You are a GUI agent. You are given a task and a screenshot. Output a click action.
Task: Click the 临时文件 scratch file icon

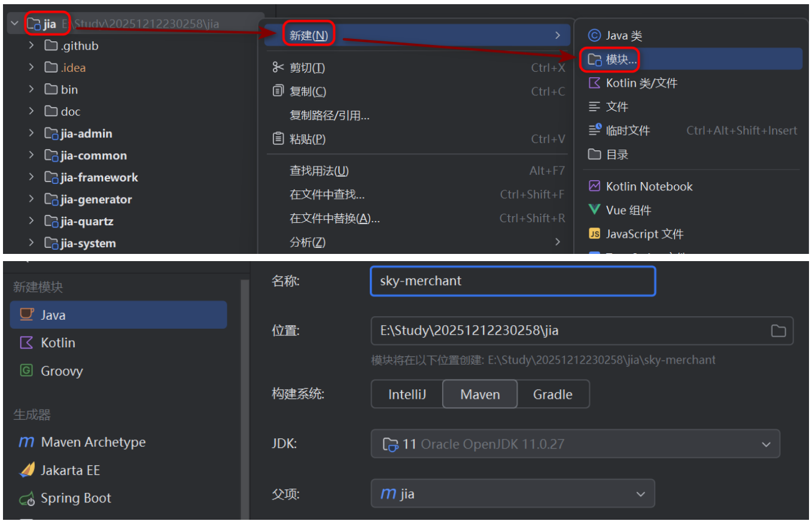[x=595, y=130]
